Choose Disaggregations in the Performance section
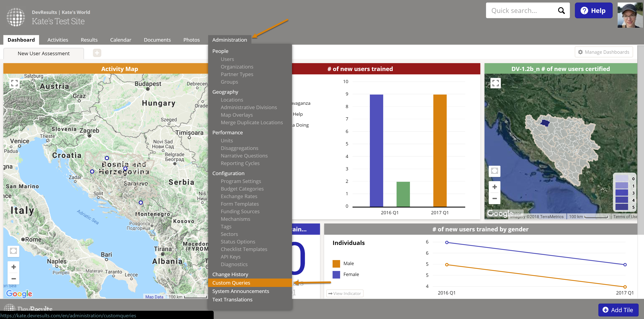The width and height of the screenshot is (644, 319). tap(239, 148)
